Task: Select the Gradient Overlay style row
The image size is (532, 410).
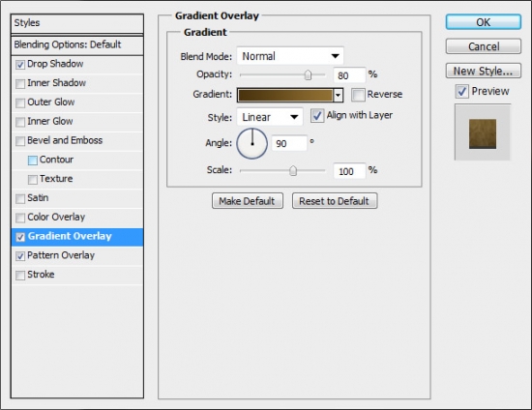Action: click(x=77, y=237)
